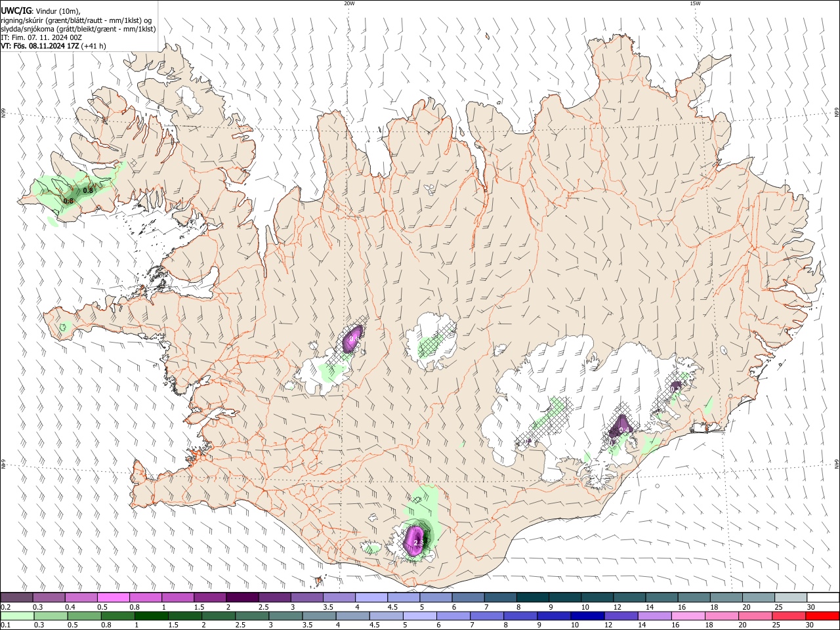Pick the bright red 30 swatch ending the lower scale

coord(823,616)
